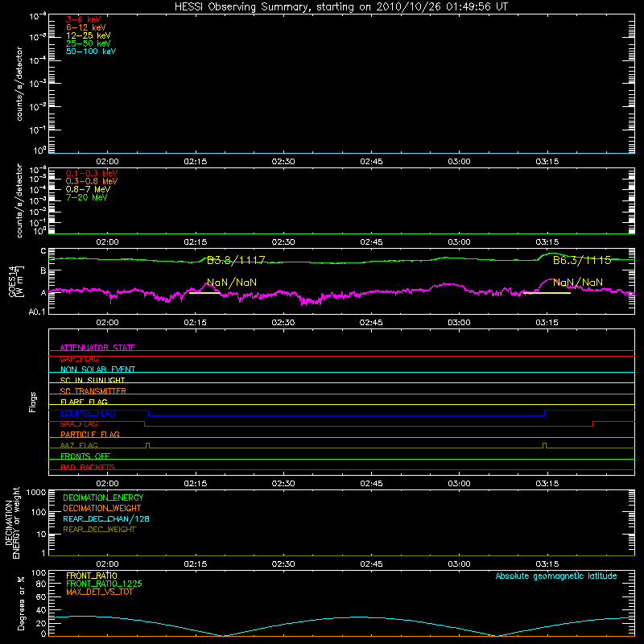This screenshot has width=644, height=644.
Task: Select the 0.1-0.3 MeV legend label
Action: 92,173
